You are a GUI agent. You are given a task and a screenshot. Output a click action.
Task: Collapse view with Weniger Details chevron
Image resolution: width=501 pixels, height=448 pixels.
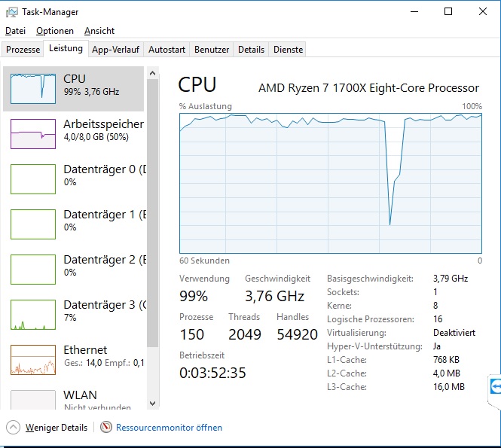[x=13, y=428]
